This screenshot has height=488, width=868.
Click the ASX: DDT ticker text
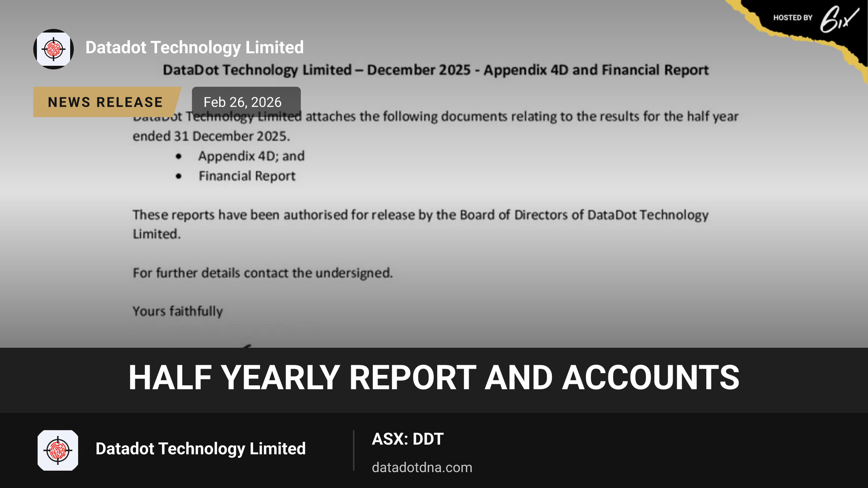tap(408, 439)
